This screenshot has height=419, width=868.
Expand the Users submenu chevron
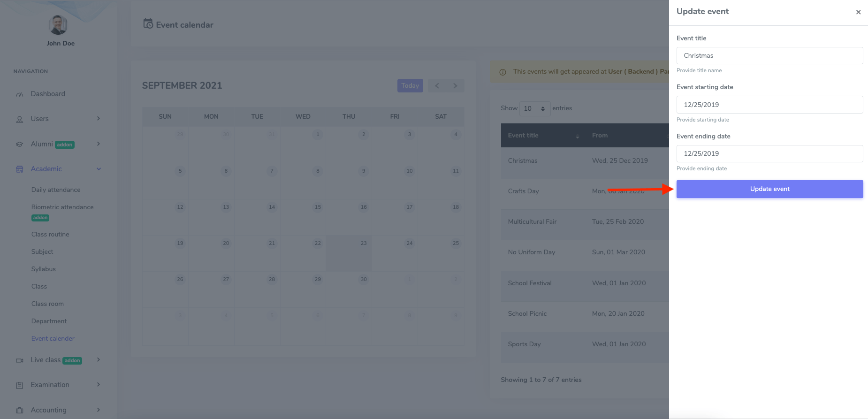pos(99,119)
